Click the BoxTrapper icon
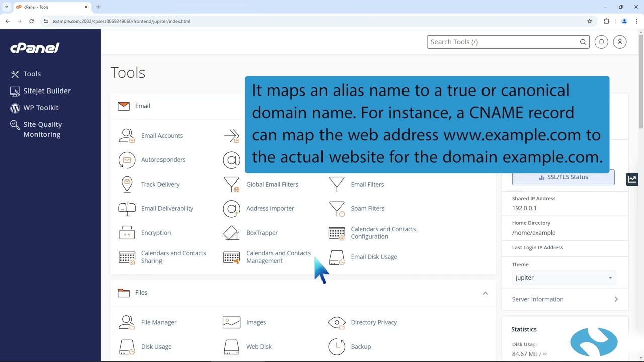 pos(231,233)
